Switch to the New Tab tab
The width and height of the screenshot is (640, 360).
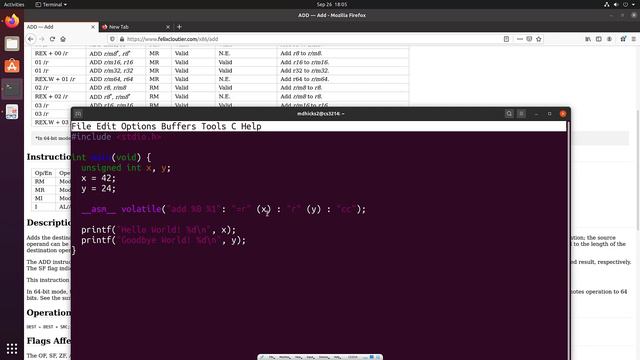tap(135, 27)
